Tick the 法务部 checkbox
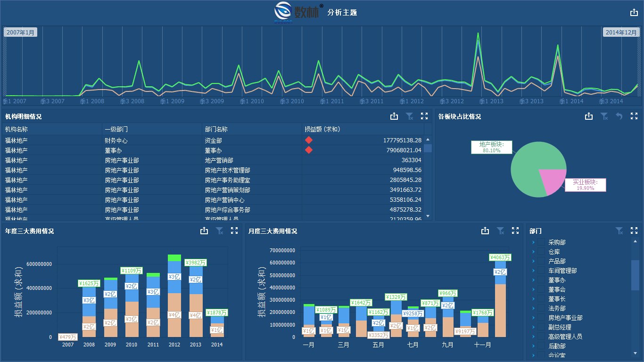 pos(541,308)
